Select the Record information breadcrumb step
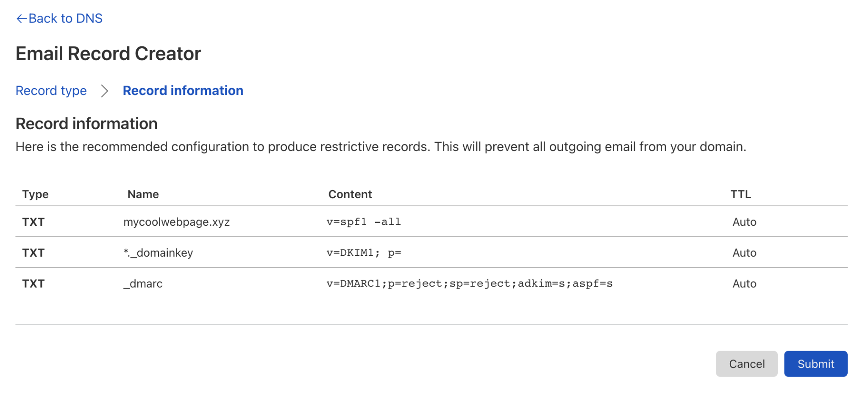The width and height of the screenshot is (868, 393). 183,91
